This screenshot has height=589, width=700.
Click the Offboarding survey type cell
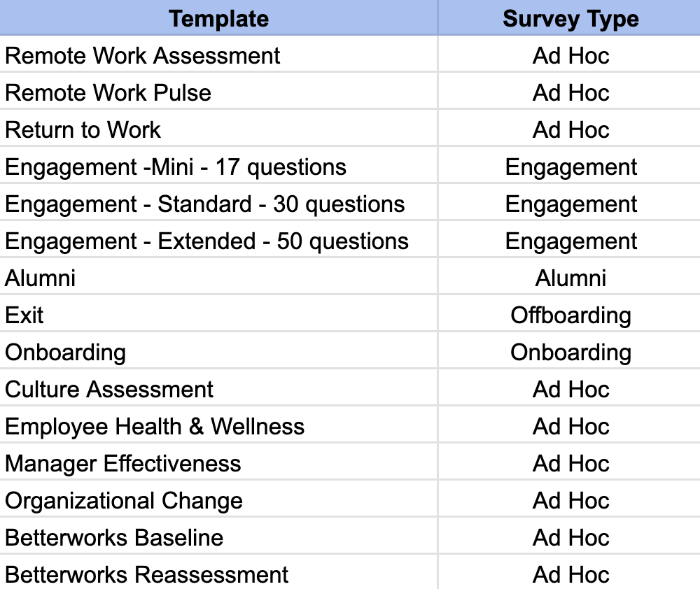point(570,313)
